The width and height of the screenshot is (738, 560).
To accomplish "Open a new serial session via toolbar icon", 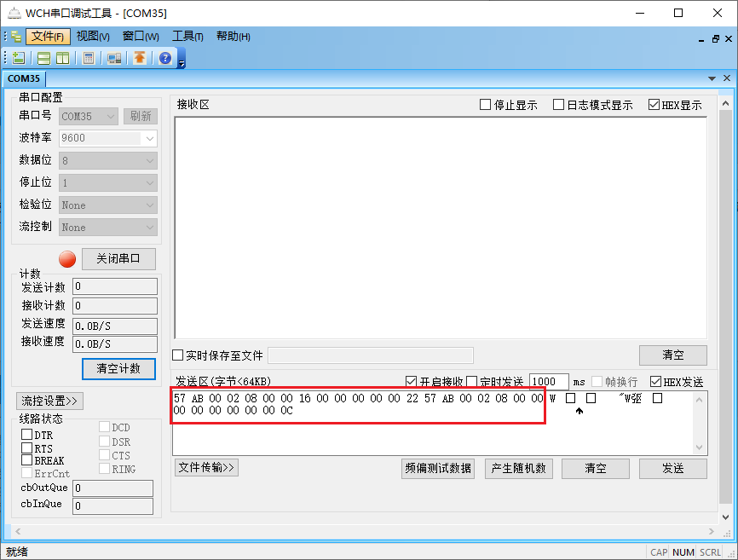I will 18,57.
